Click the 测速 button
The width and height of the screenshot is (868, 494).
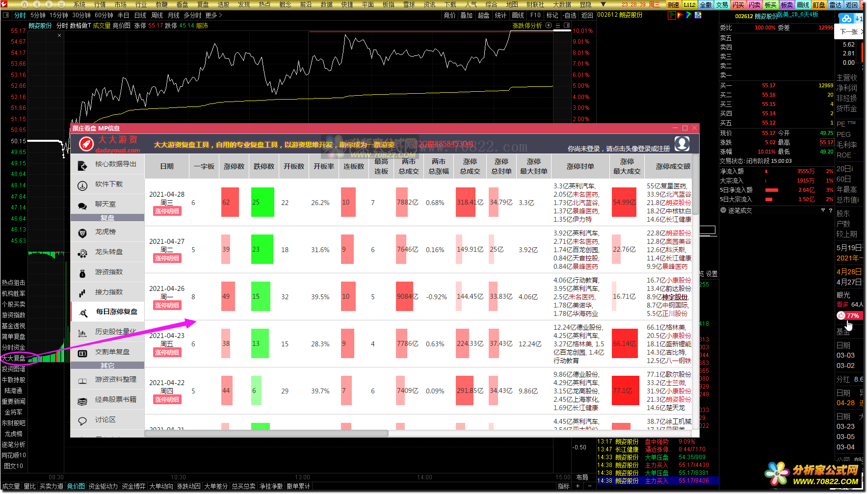[673, 4]
